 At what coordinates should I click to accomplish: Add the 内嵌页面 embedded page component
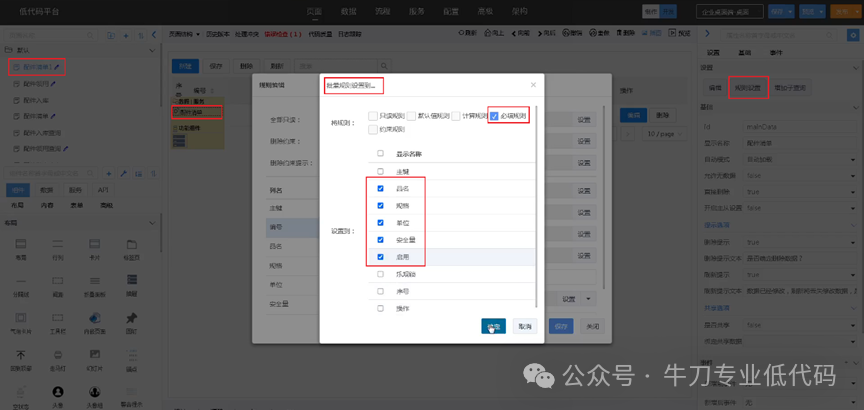(94, 322)
